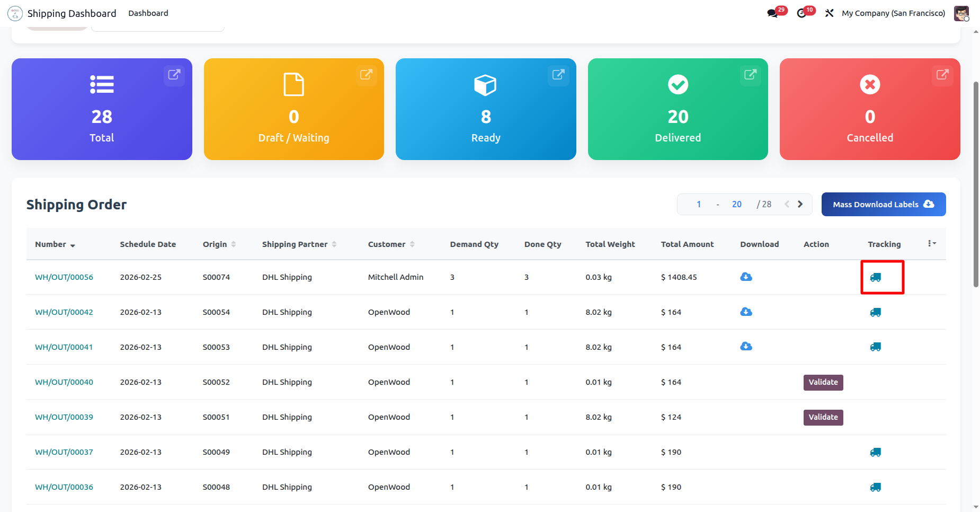Click download label icon for WH/OUT/00056

746,277
